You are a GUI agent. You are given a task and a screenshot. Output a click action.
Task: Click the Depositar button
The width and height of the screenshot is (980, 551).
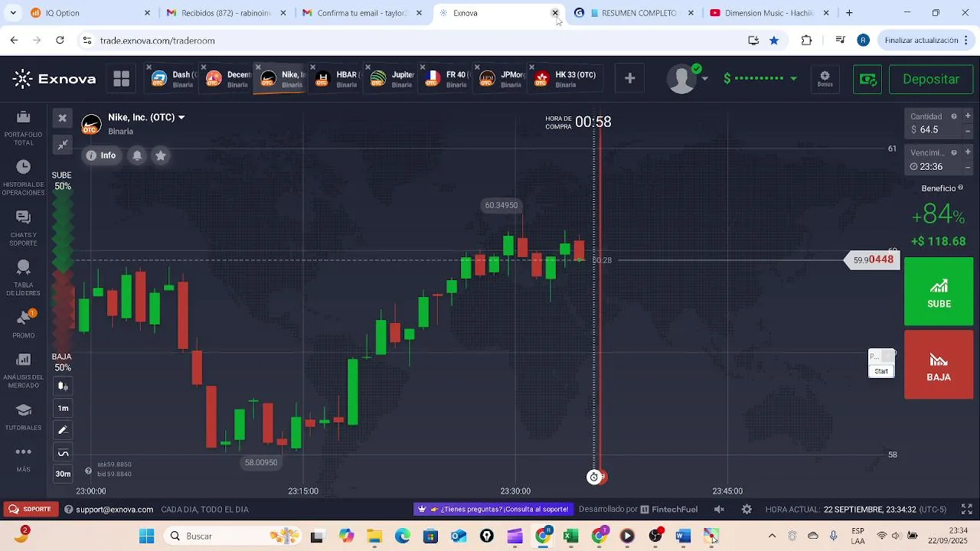(931, 79)
